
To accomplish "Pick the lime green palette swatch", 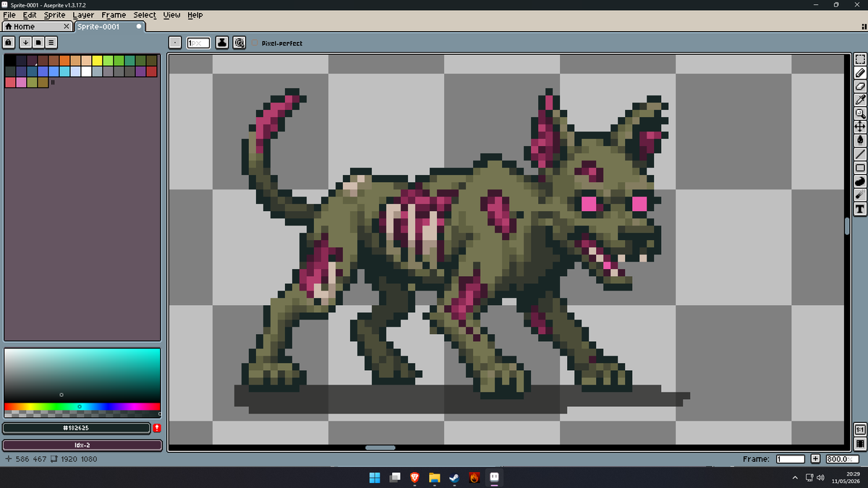I will (x=108, y=61).
